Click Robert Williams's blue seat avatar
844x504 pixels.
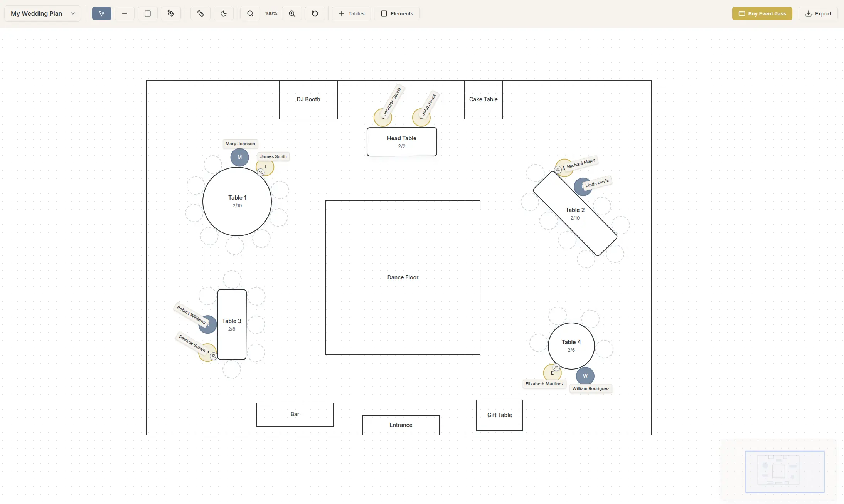tap(207, 324)
